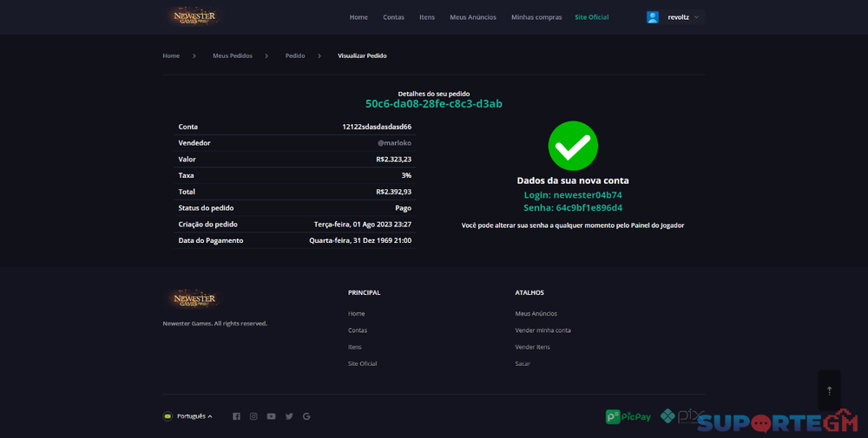Open the YouTube social icon
The width and height of the screenshot is (868, 438).
pos(272,416)
